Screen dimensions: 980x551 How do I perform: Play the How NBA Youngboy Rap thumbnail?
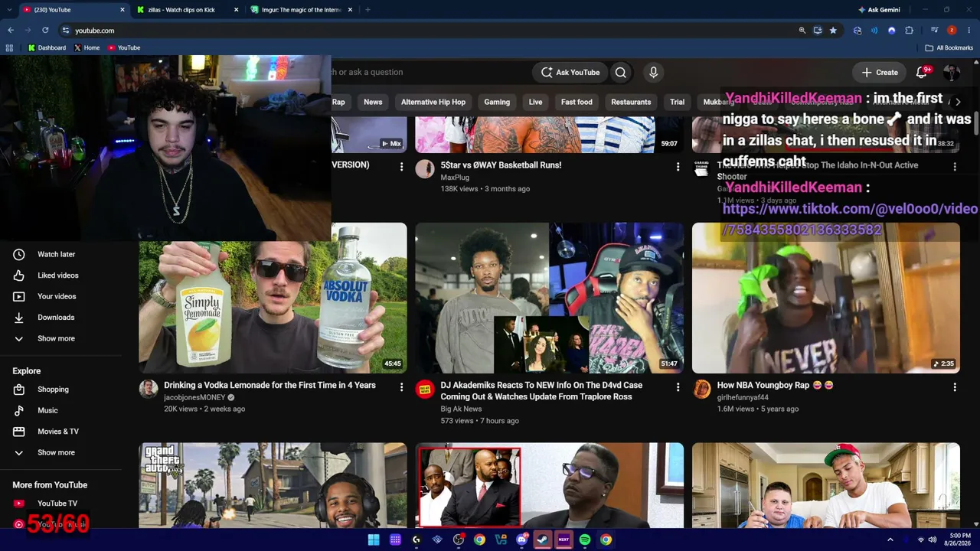point(826,298)
